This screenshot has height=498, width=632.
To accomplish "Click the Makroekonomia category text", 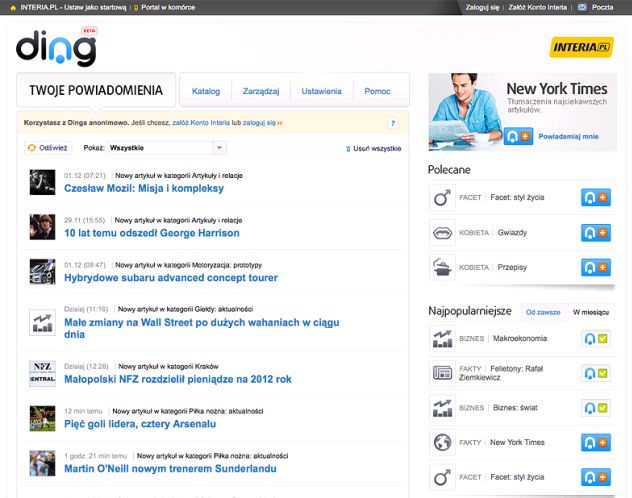I will coord(520,338).
